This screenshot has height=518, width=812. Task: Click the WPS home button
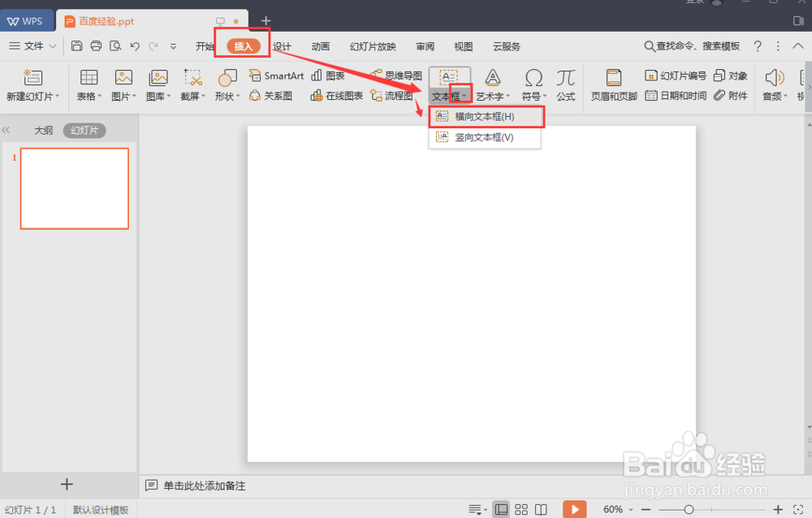[x=25, y=21]
